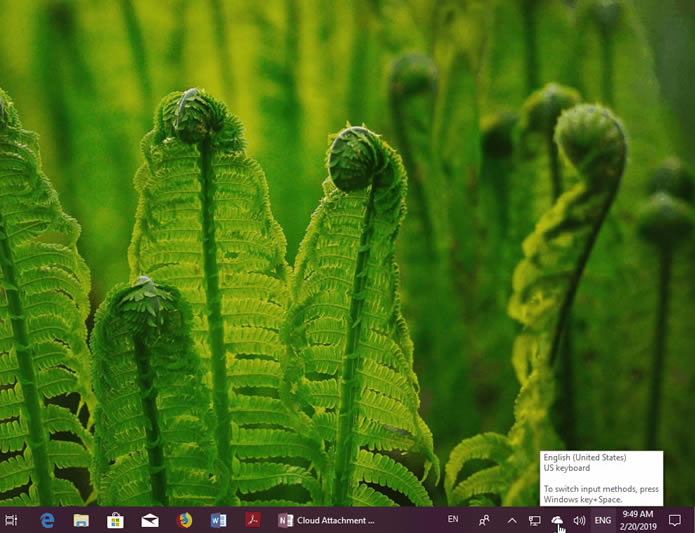Switch to OneNote Cloud Attachment window
The width and height of the screenshot is (695, 533).
point(327,520)
